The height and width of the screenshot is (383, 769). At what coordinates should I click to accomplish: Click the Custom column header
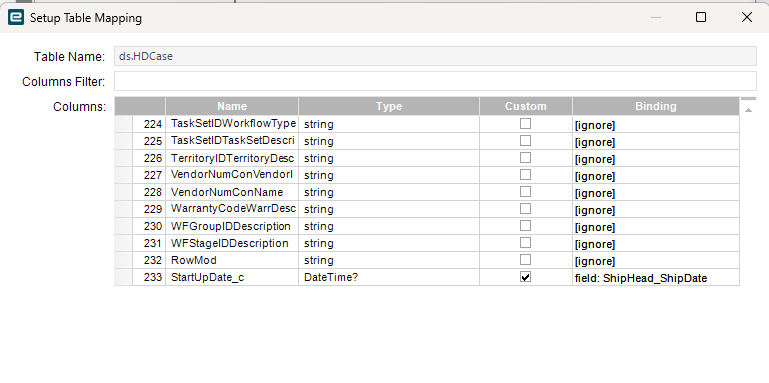(x=526, y=106)
